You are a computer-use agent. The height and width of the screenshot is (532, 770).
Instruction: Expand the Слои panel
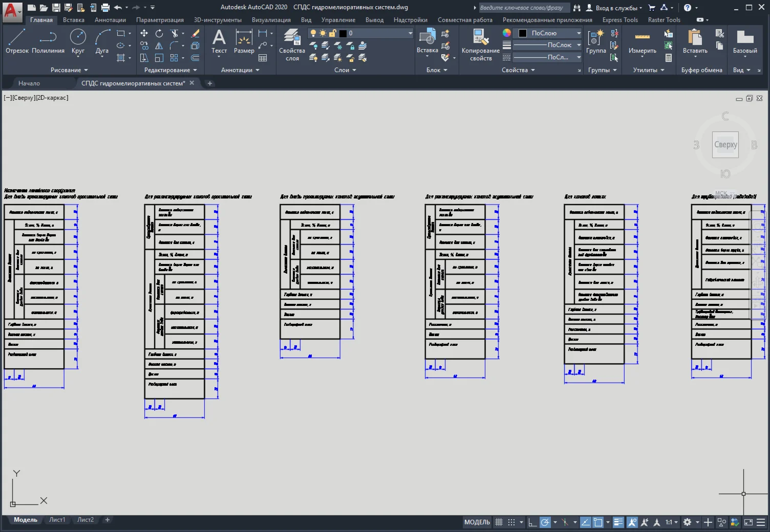coord(345,70)
